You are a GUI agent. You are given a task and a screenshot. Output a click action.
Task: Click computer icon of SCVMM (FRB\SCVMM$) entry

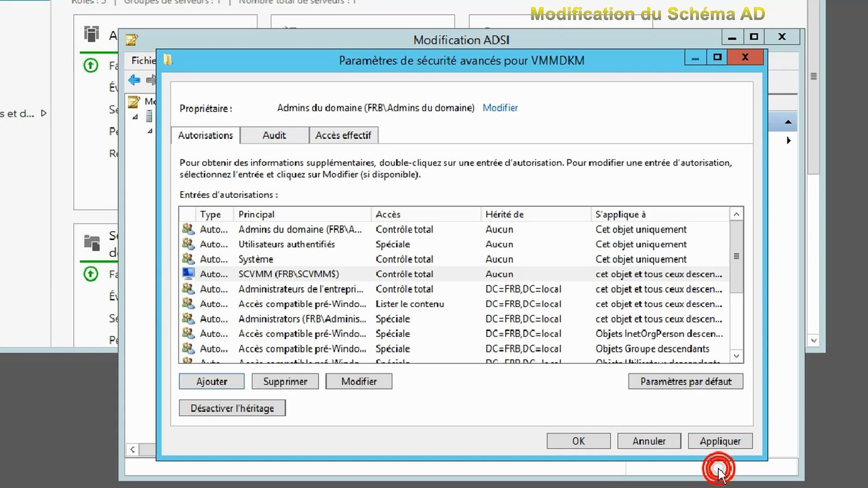click(188, 274)
